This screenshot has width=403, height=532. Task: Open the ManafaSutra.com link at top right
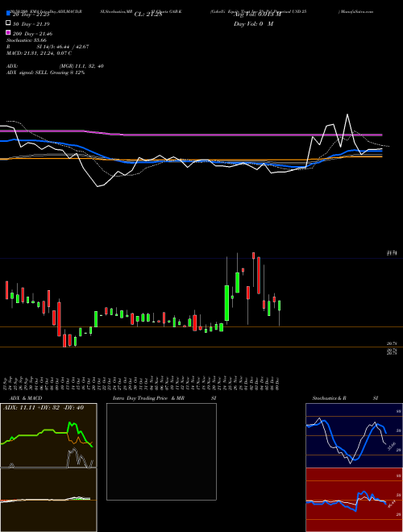tap(355, 11)
